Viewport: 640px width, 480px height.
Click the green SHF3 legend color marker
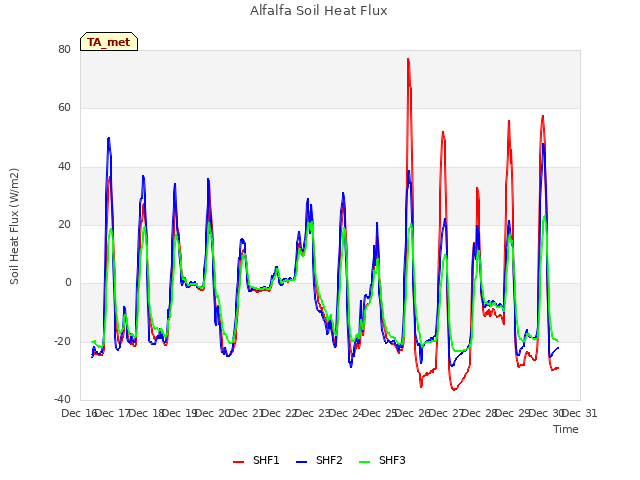pos(364,462)
